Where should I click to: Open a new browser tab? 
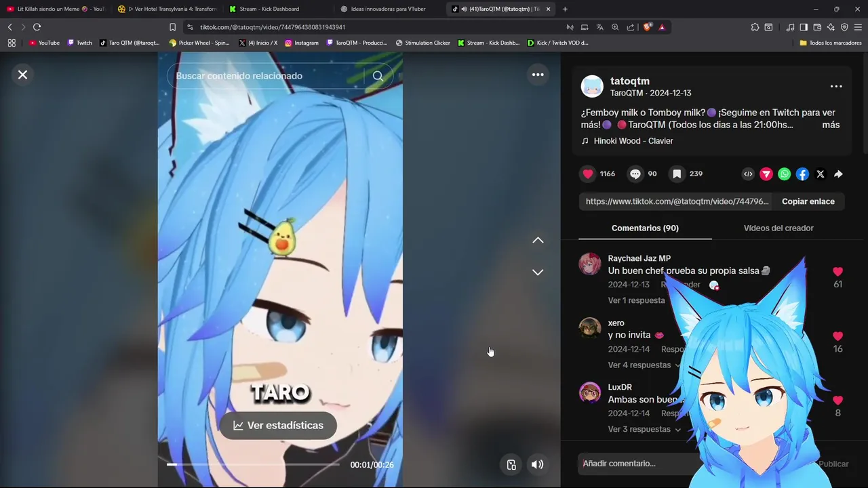coord(565,9)
